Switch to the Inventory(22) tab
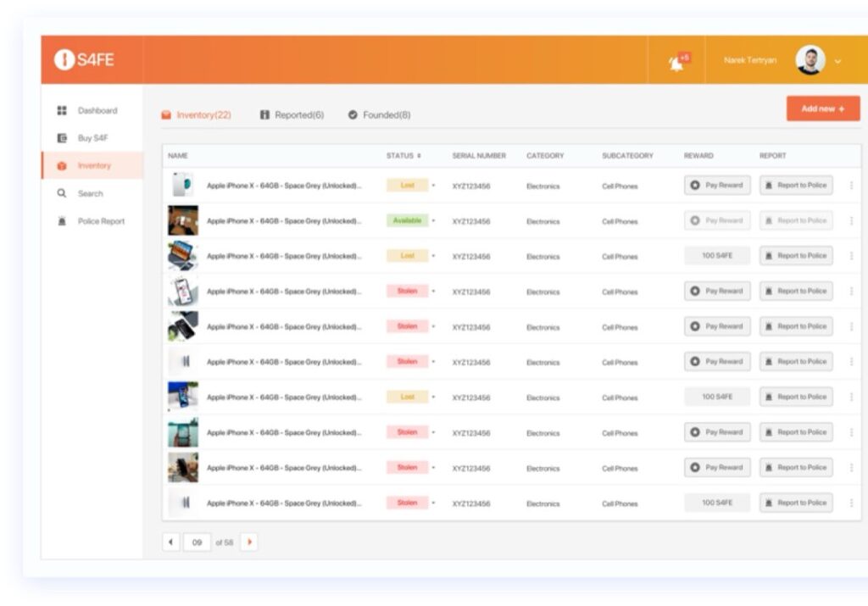This screenshot has height=606, width=868. pos(197,114)
